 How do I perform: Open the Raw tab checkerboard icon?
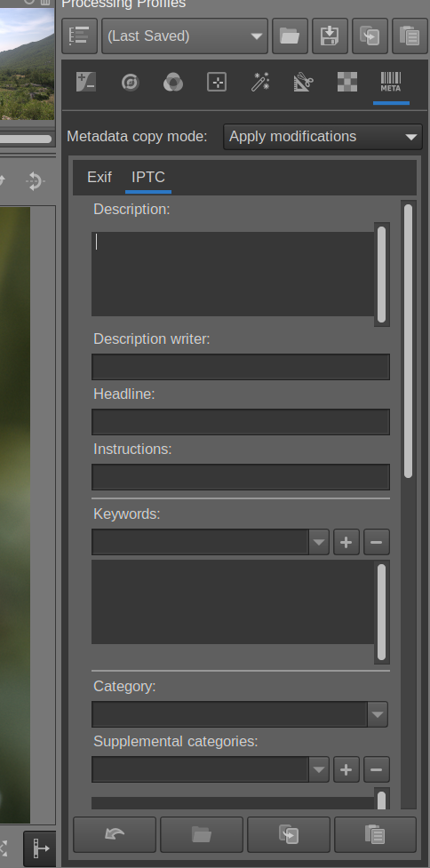(347, 82)
